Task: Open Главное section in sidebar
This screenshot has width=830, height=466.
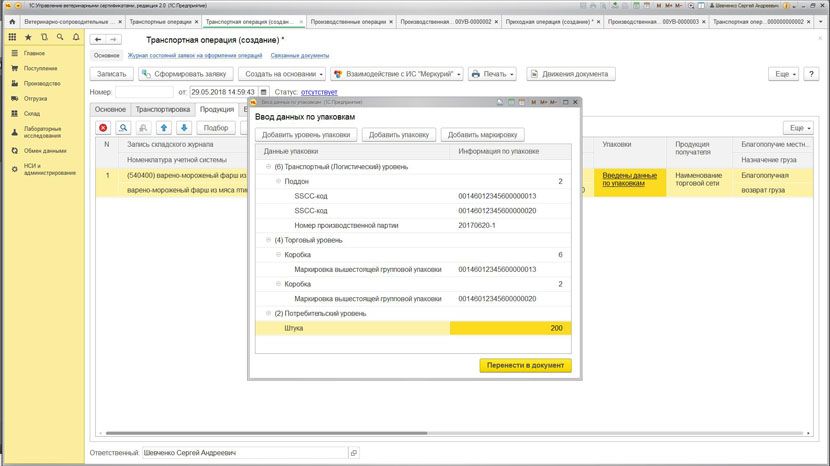Action: pyautogui.click(x=44, y=53)
